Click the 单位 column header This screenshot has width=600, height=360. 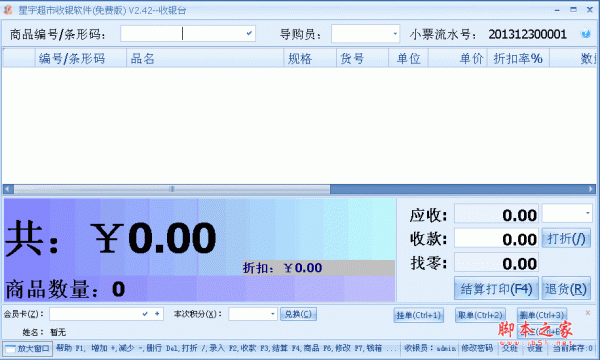(x=409, y=59)
